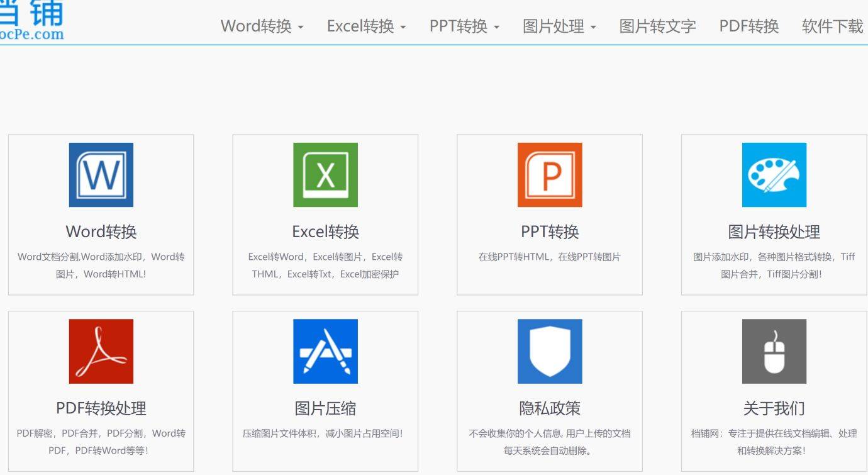This screenshot has height=475, width=868.
Task: Click the 'PDF解密，PDF合并，PDF分割' description
Action: point(101,442)
